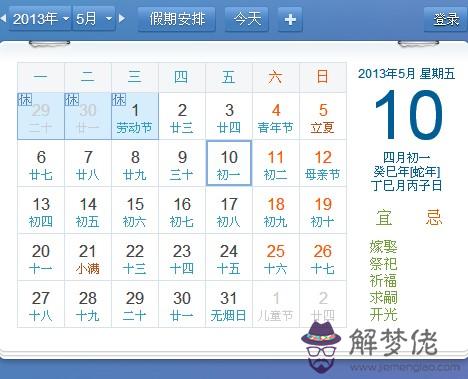
Task: Select May 12 母亲节 date cell
Action: (323, 163)
